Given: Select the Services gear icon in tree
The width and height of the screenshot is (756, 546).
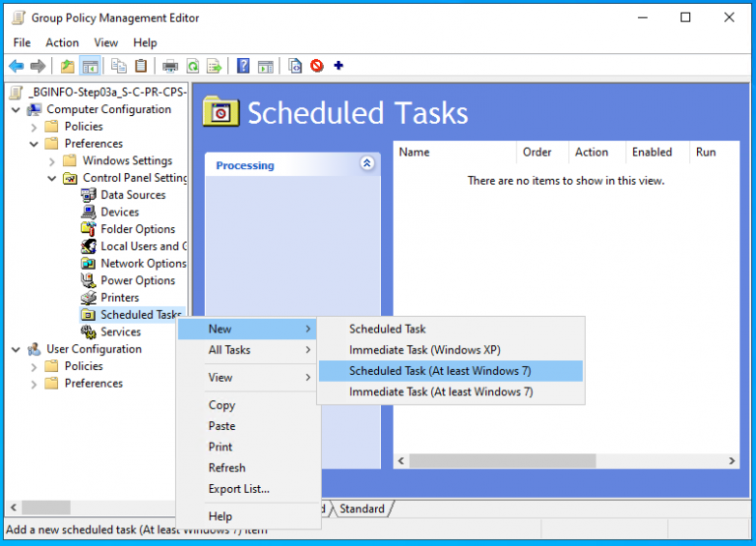Looking at the screenshot, I should (x=90, y=333).
